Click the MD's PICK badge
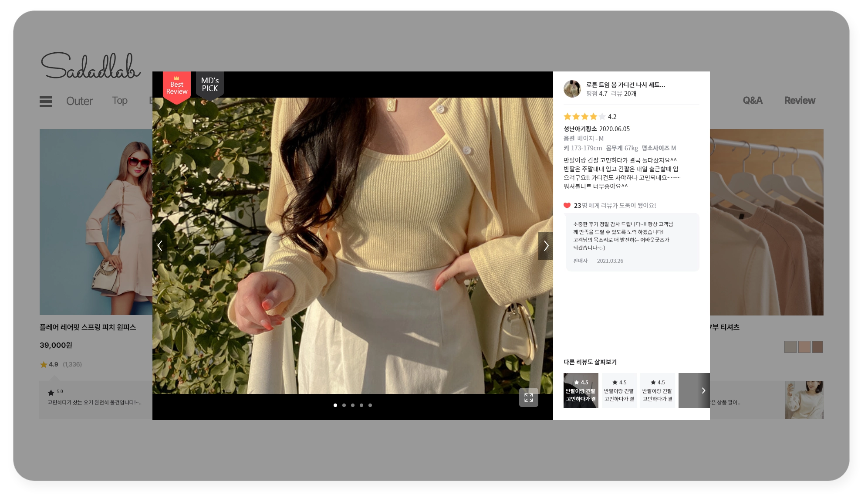This screenshot has height=502, width=868. [x=210, y=85]
